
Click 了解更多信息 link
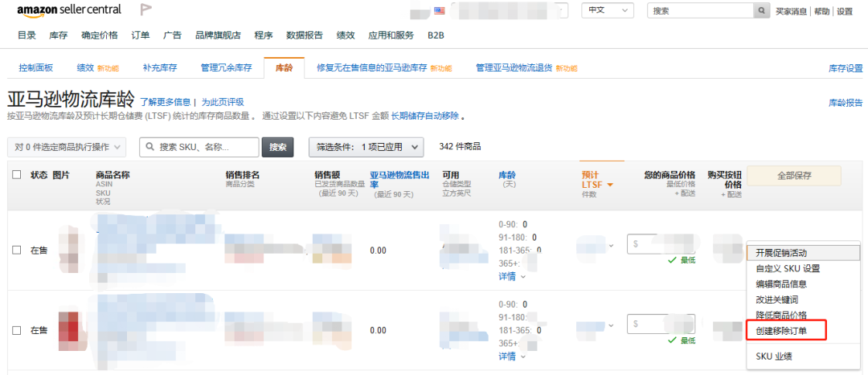click(x=165, y=102)
